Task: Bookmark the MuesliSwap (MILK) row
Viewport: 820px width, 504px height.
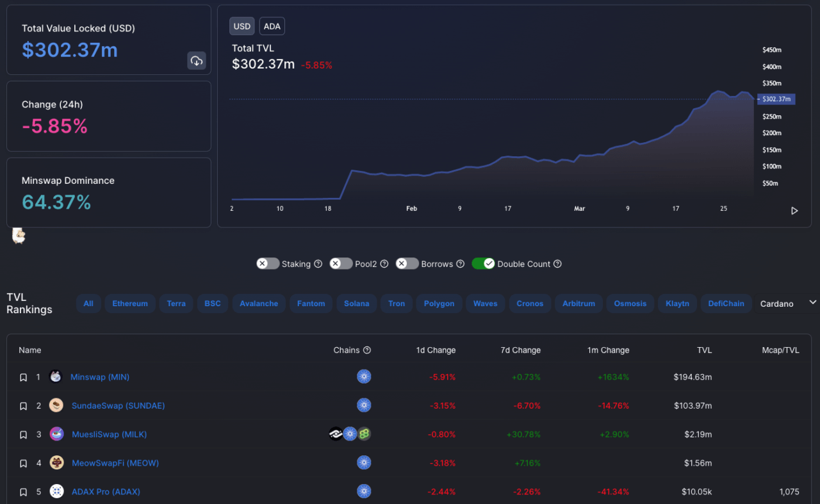Action: (x=23, y=435)
